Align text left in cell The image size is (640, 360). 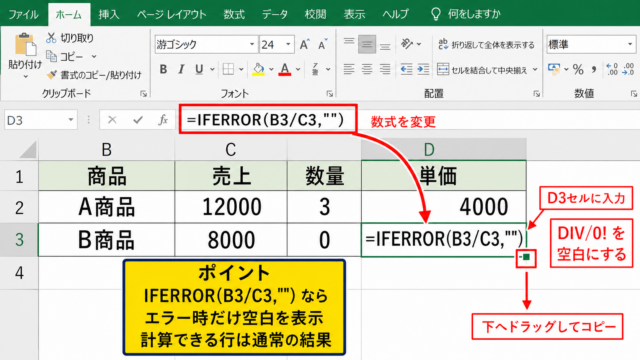click(349, 69)
